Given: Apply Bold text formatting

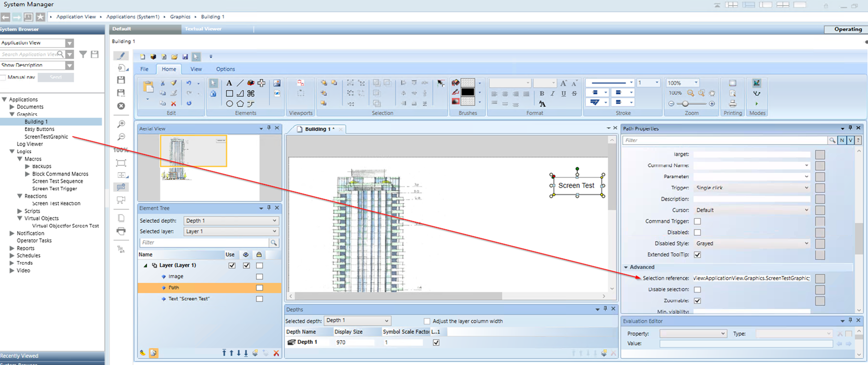Looking at the screenshot, I should (542, 94).
